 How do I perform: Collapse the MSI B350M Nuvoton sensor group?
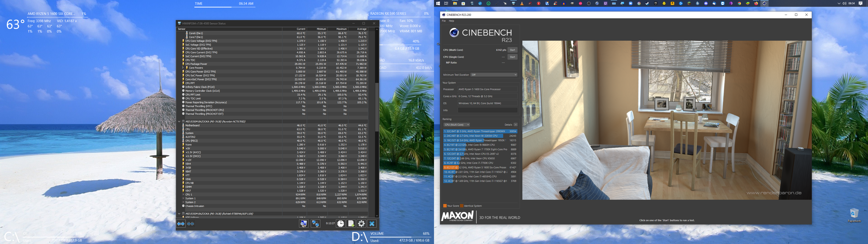pos(179,121)
